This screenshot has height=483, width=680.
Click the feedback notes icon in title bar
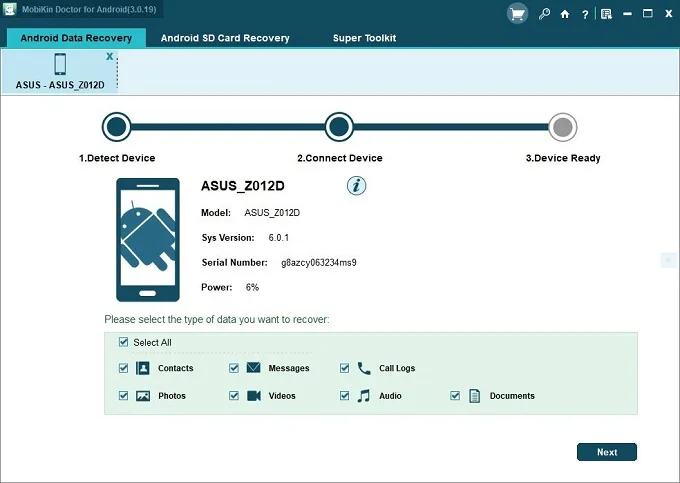tap(606, 14)
